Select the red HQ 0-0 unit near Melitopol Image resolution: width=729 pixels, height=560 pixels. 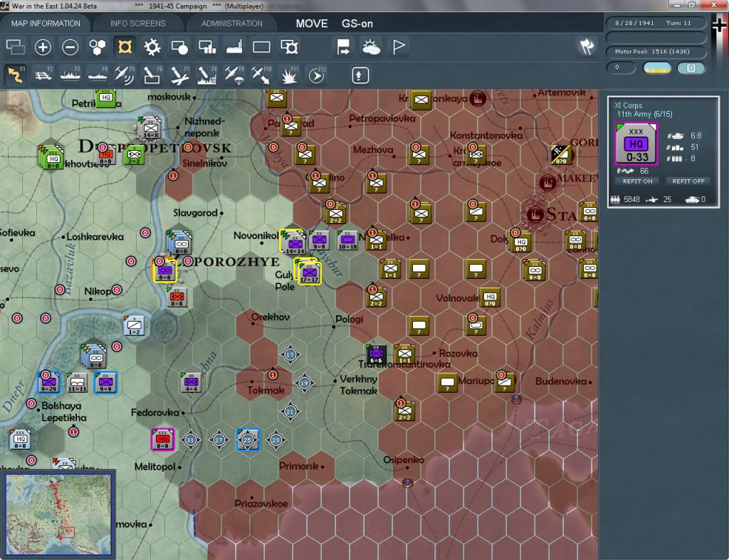click(x=163, y=440)
